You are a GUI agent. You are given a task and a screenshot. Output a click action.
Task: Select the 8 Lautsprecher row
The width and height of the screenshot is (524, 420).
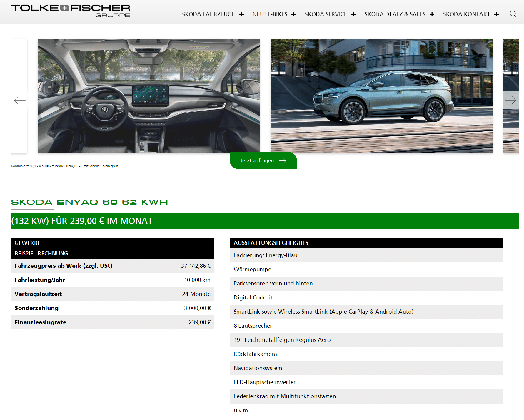(x=367, y=326)
